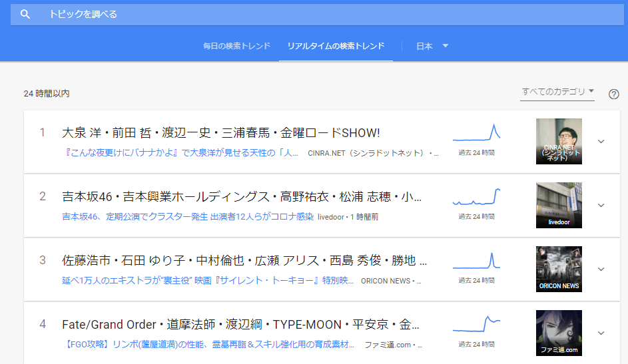Screen dimensions: 628x364
Task: Switch to 毎日の検索トレンド tab
Action: point(236,46)
